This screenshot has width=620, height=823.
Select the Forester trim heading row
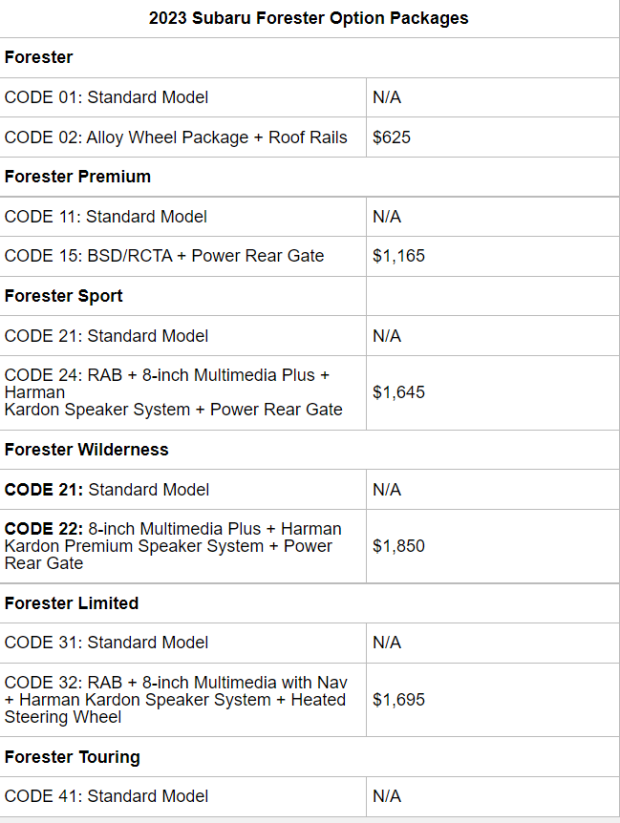click(310, 57)
